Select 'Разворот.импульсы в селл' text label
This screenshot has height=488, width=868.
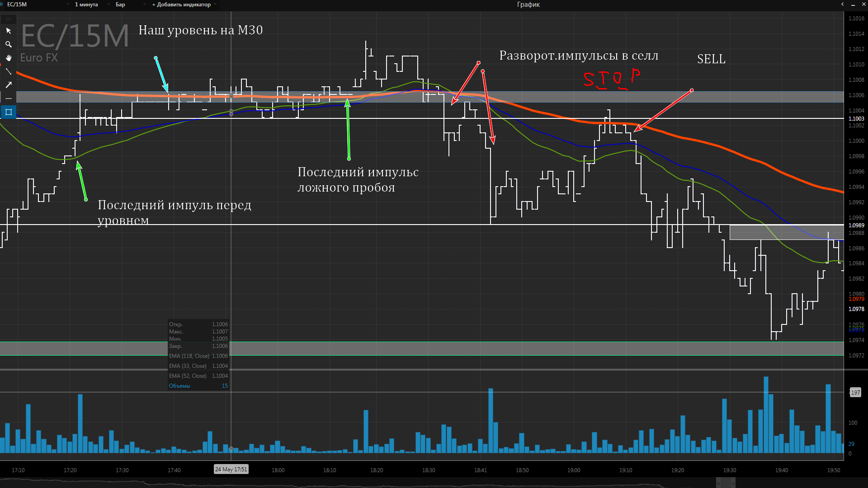tap(579, 56)
